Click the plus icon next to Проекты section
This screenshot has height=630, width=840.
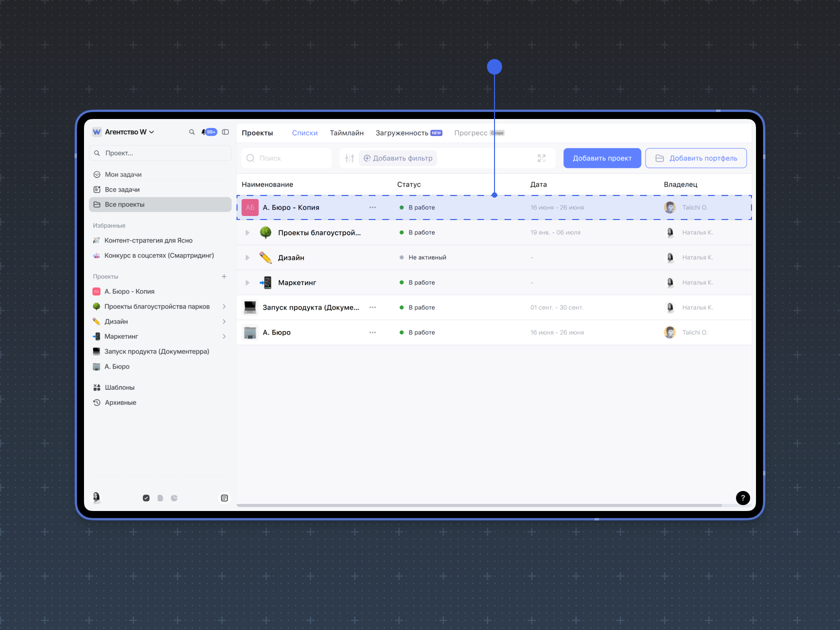(x=224, y=276)
